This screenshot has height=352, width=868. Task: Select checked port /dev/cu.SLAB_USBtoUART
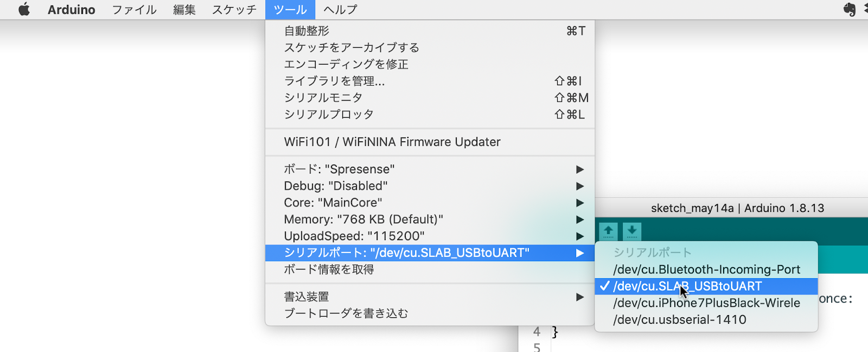click(706, 286)
